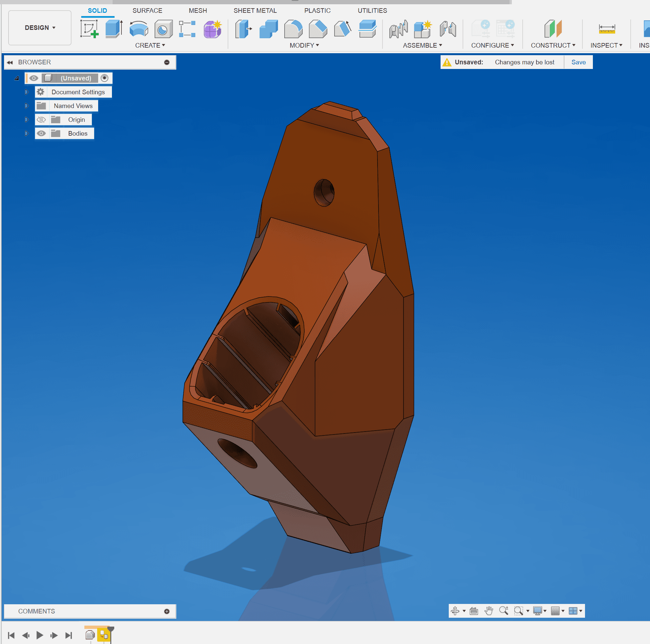Minimize the Browser panel
650x644 pixels.
[167, 62]
